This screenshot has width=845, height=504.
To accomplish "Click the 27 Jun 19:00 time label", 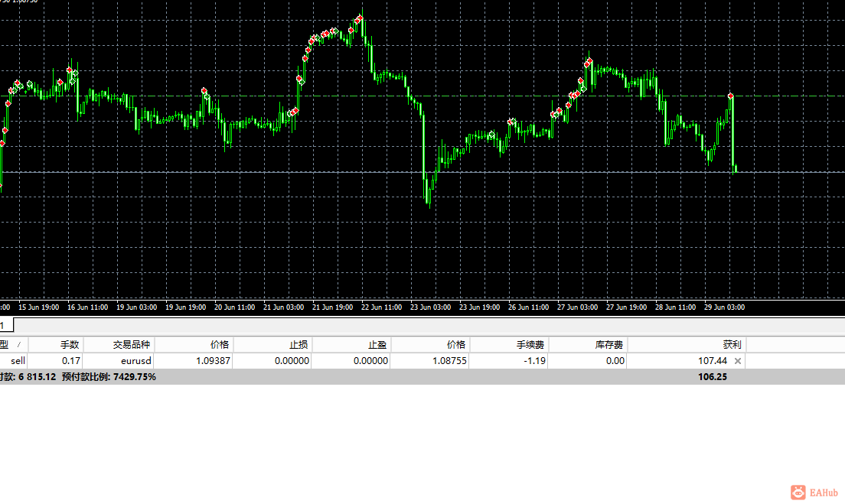I will pyautogui.click(x=627, y=307).
